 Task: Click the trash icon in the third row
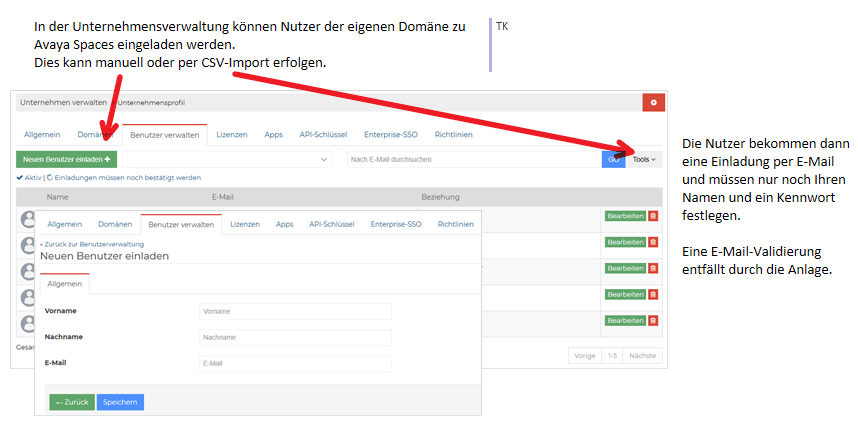click(x=653, y=268)
